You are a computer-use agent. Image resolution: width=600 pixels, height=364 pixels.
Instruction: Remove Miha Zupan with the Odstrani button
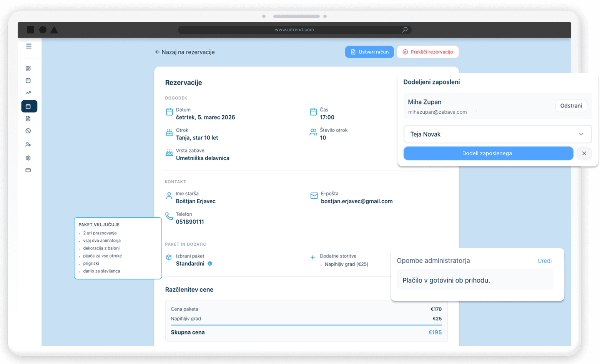pyautogui.click(x=571, y=106)
